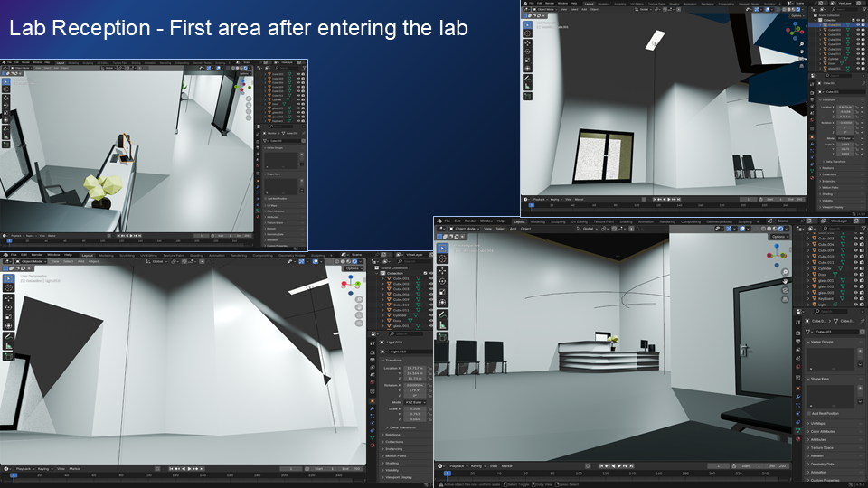Click navigation gizmo in bottom-left Blender viewport

tap(351, 285)
